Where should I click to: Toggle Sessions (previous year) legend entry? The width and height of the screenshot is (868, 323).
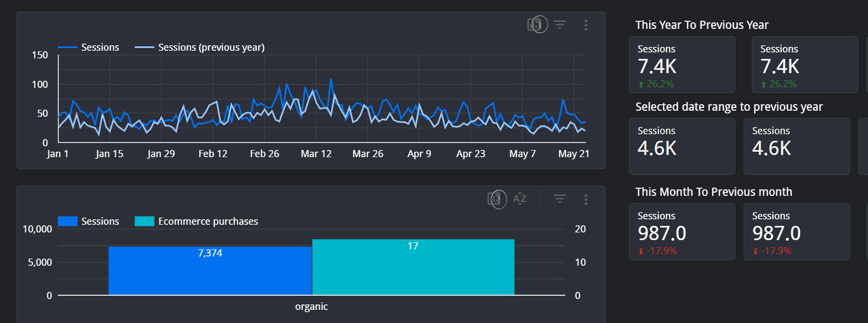[x=200, y=47]
